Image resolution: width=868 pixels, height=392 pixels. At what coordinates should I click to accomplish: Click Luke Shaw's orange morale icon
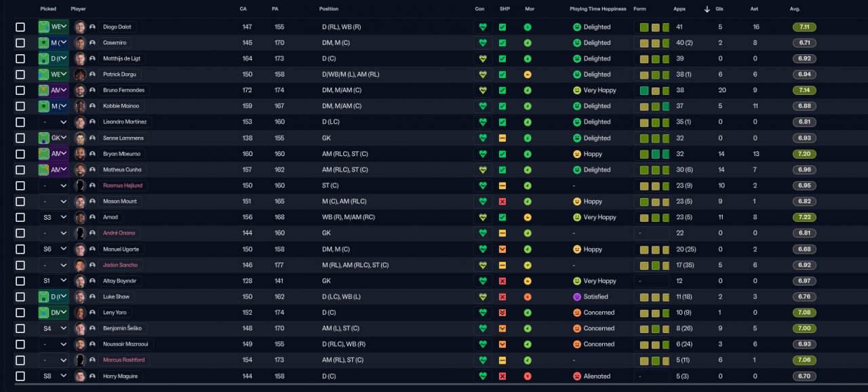(x=528, y=297)
